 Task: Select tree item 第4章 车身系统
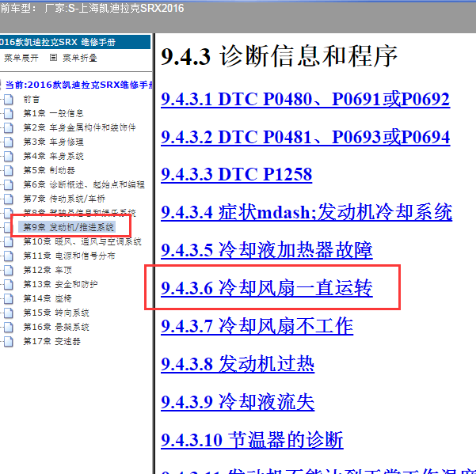53,156
